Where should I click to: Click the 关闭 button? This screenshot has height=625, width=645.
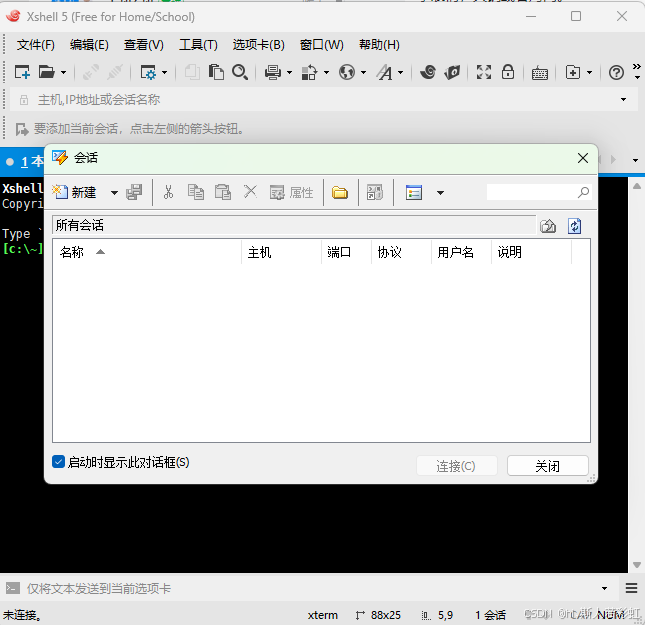(x=548, y=466)
